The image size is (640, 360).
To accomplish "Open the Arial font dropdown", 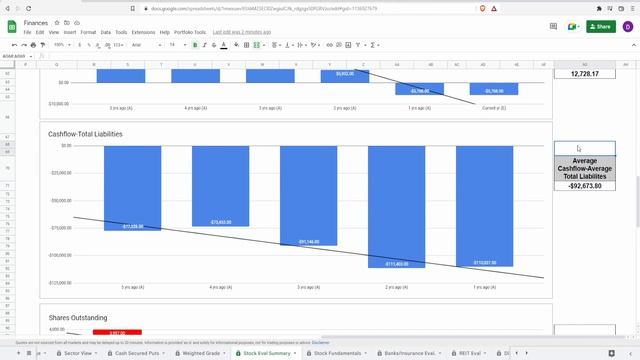I will tap(147, 45).
